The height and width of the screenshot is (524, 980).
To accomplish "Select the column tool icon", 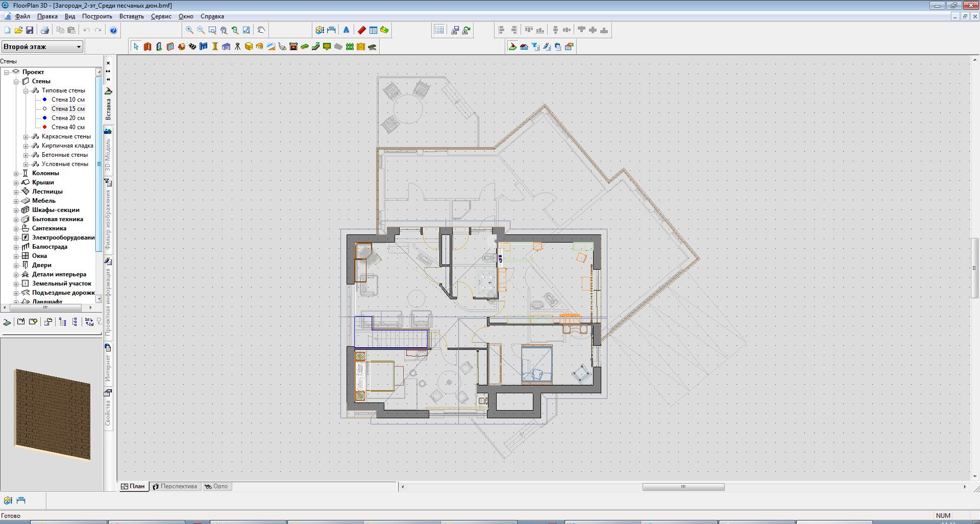I will (x=215, y=46).
